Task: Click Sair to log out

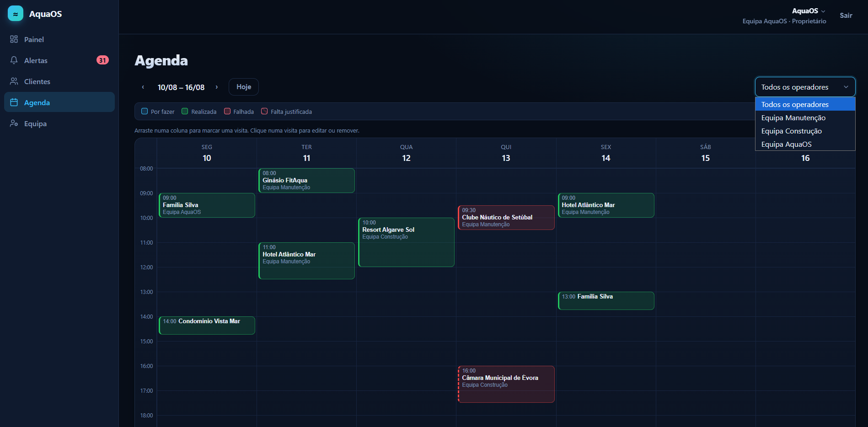Action: coord(846,16)
